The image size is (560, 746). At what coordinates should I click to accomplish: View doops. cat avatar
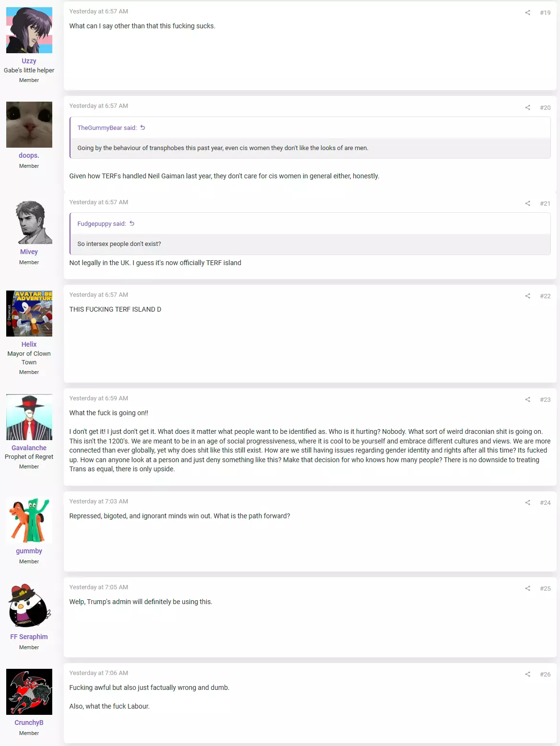point(29,125)
